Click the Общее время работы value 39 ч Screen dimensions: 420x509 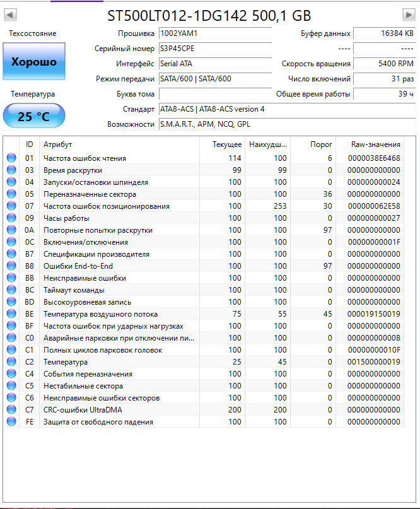coord(384,94)
